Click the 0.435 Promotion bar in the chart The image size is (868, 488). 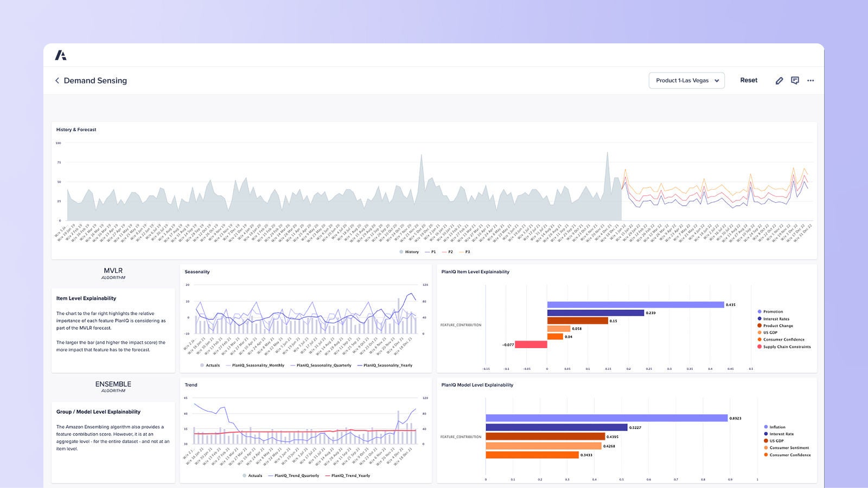635,304
